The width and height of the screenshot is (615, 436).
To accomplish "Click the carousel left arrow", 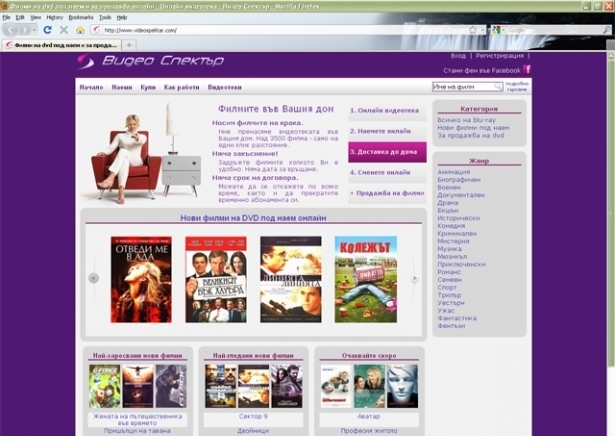I will [x=94, y=278].
